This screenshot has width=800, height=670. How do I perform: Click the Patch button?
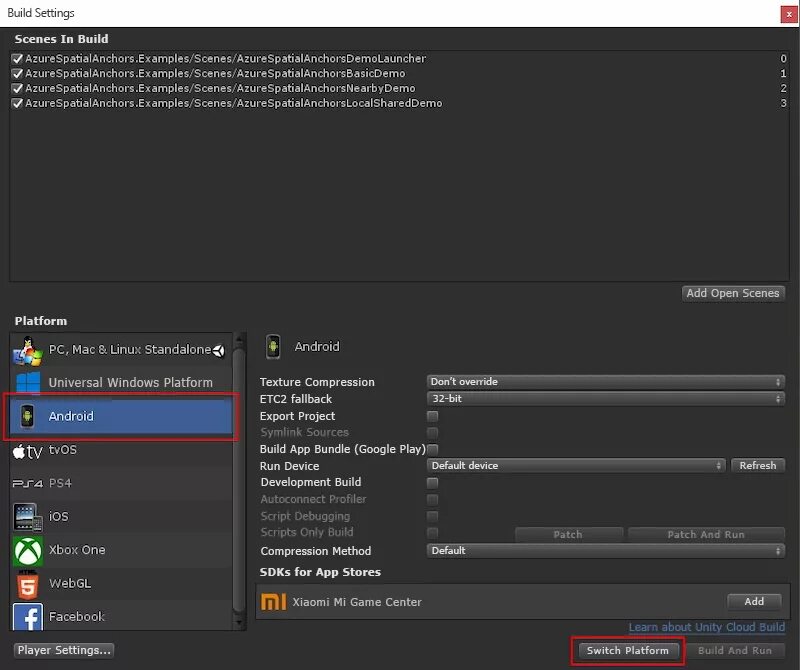[568, 534]
